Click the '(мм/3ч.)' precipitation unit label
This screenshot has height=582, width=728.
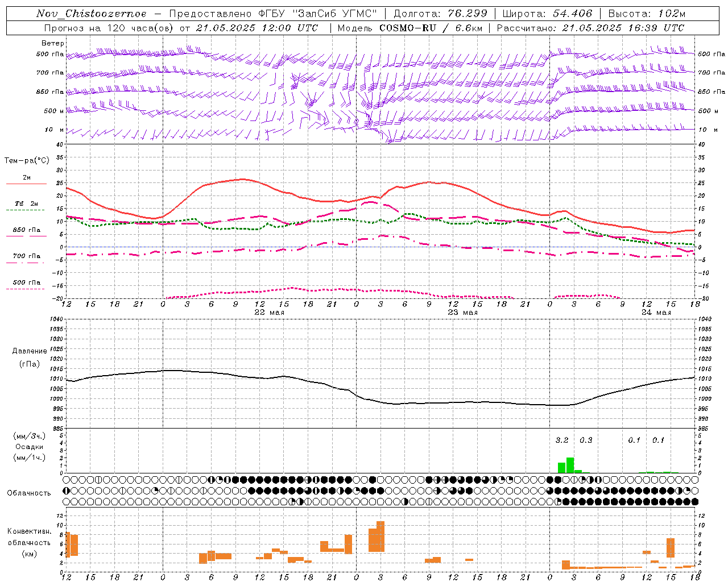30,436
